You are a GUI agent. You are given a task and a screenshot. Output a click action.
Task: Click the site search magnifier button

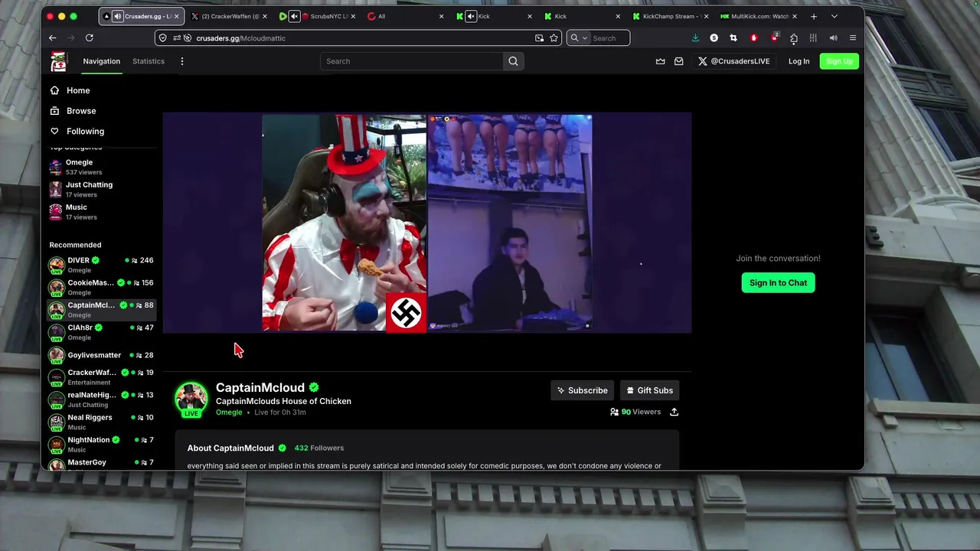pos(513,61)
